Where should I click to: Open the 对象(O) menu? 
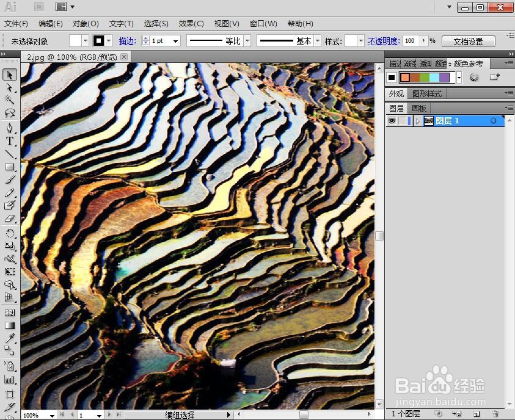86,24
